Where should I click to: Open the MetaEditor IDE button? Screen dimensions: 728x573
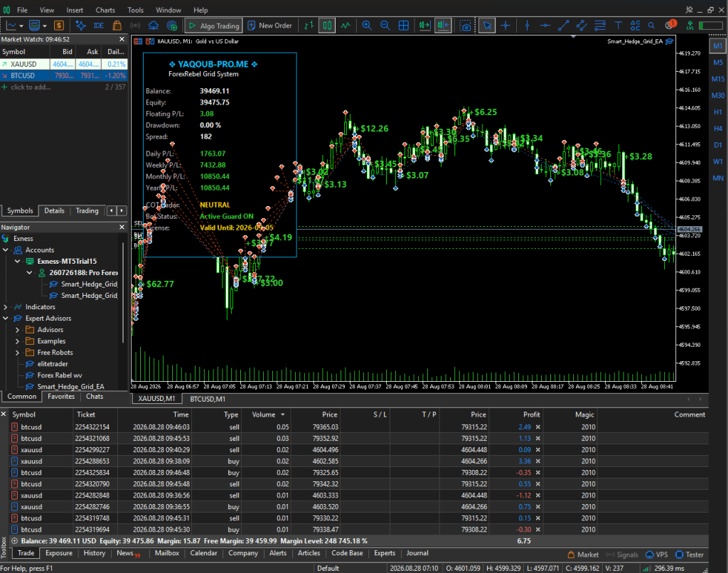[99, 26]
